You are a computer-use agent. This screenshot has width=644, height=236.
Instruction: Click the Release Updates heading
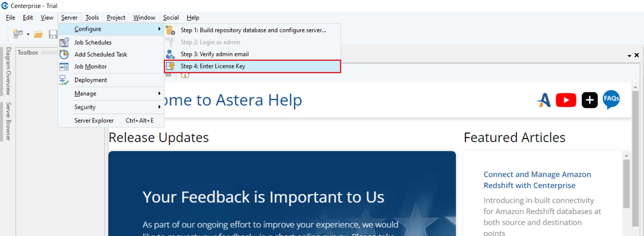click(x=159, y=138)
